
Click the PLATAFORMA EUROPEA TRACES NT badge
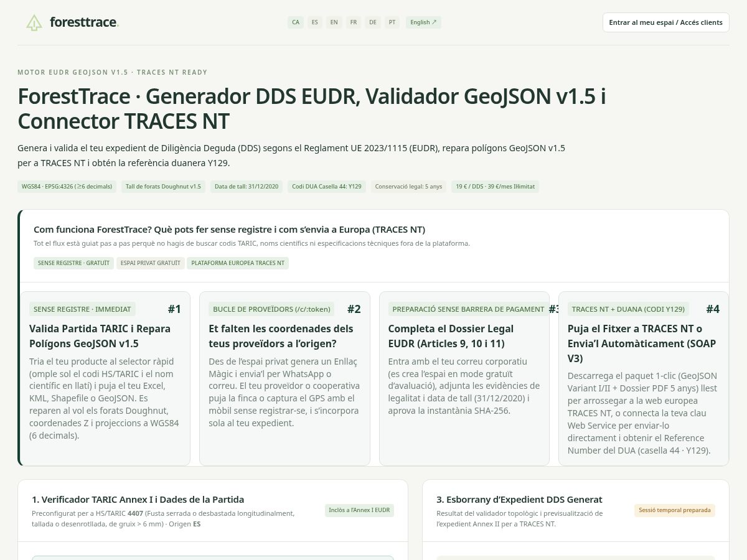pyautogui.click(x=238, y=263)
